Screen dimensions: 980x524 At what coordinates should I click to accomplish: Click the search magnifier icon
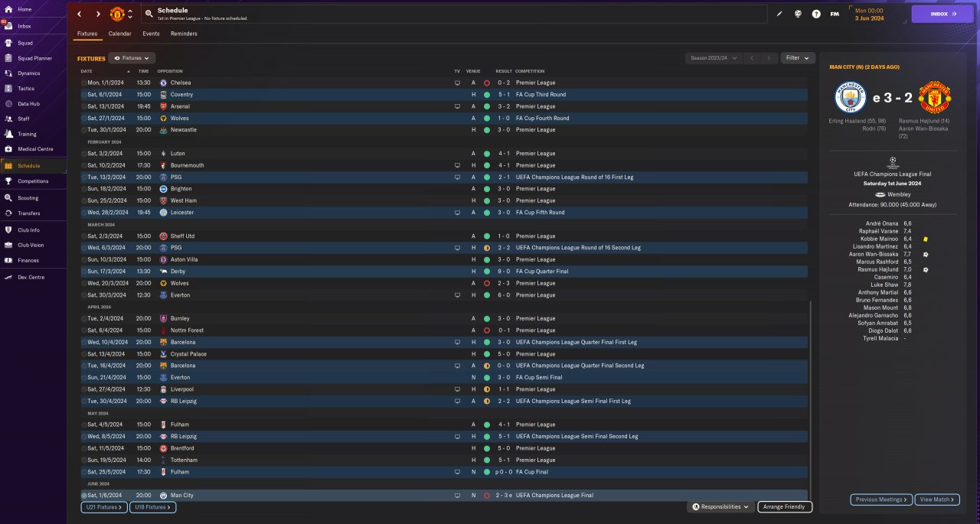point(149,14)
